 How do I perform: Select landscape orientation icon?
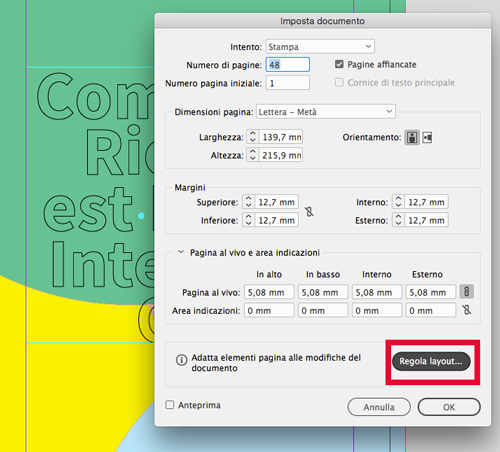427,137
